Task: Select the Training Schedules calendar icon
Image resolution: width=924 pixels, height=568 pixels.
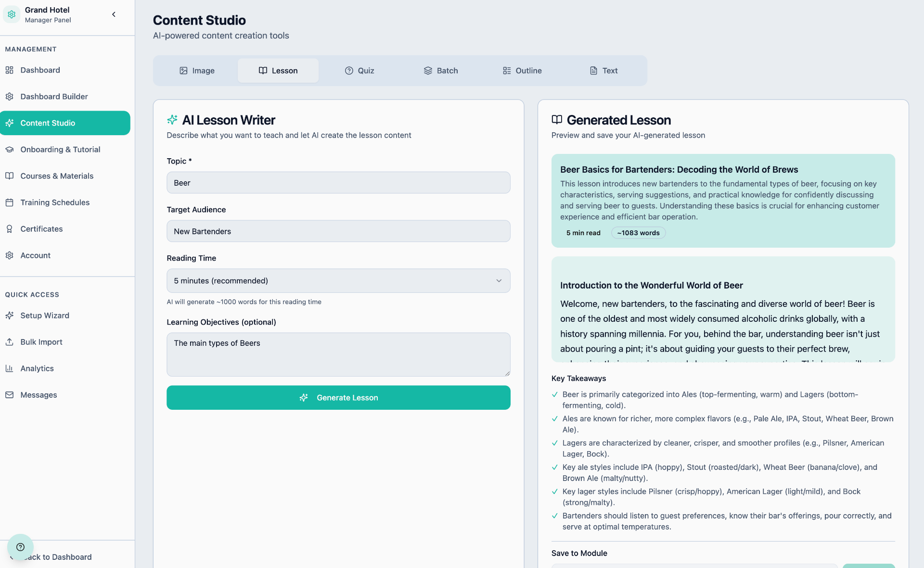Action: pos(10,202)
